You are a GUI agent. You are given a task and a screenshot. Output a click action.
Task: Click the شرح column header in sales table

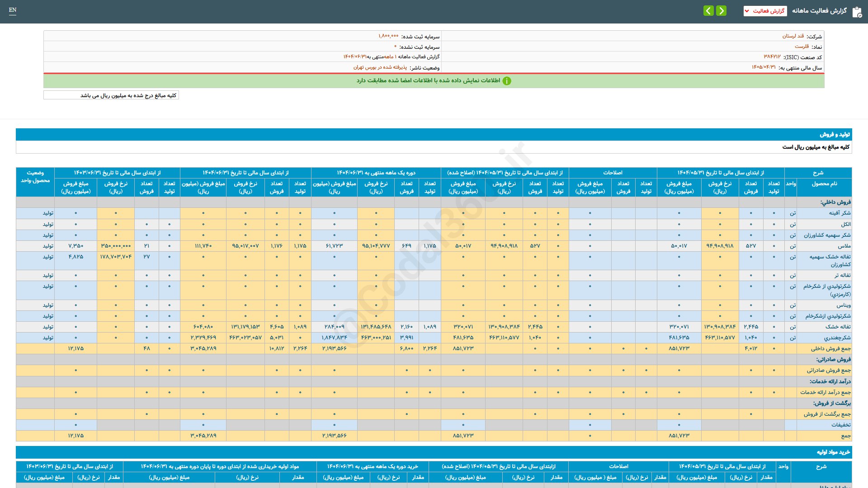click(x=818, y=173)
